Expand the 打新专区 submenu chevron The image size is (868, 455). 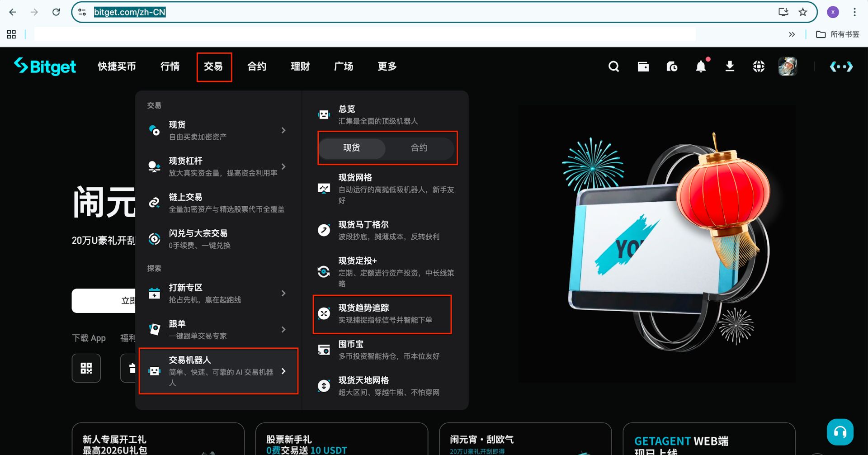click(x=283, y=293)
